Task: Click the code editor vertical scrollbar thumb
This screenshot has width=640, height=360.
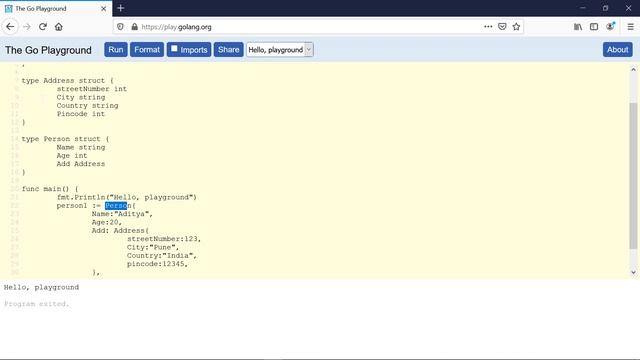Action: click(x=633, y=176)
